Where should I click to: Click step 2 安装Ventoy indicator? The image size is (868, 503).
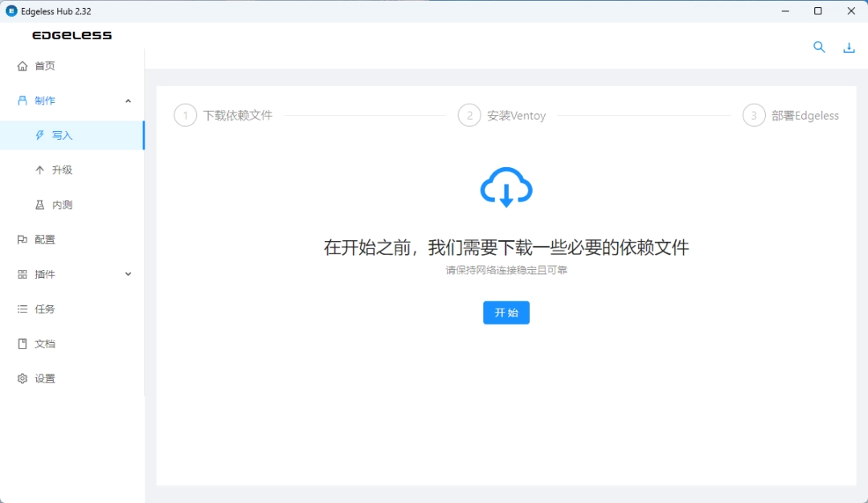[x=469, y=115]
